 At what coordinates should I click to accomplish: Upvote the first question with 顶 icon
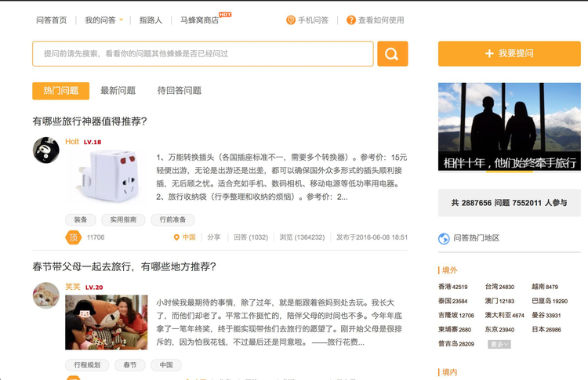point(73,237)
